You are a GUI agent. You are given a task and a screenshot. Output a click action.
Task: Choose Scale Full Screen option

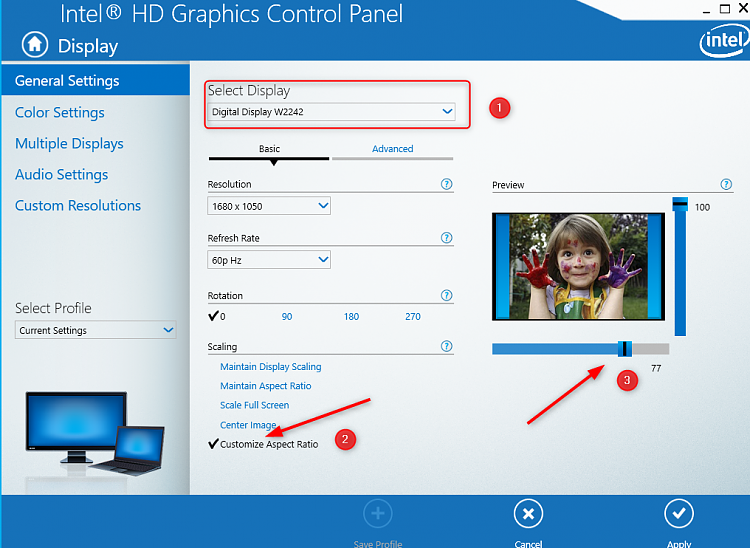point(254,405)
